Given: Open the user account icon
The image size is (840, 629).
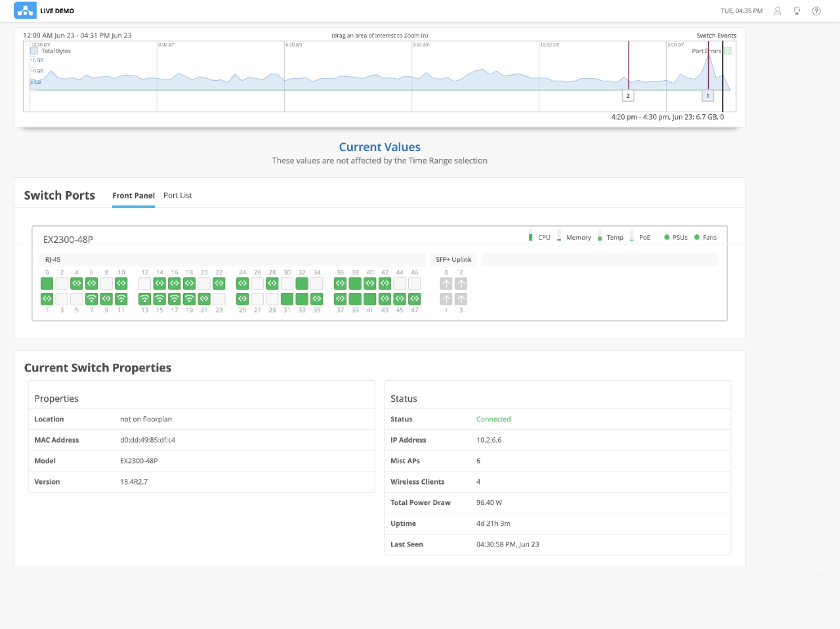Looking at the screenshot, I should pos(777,11).
